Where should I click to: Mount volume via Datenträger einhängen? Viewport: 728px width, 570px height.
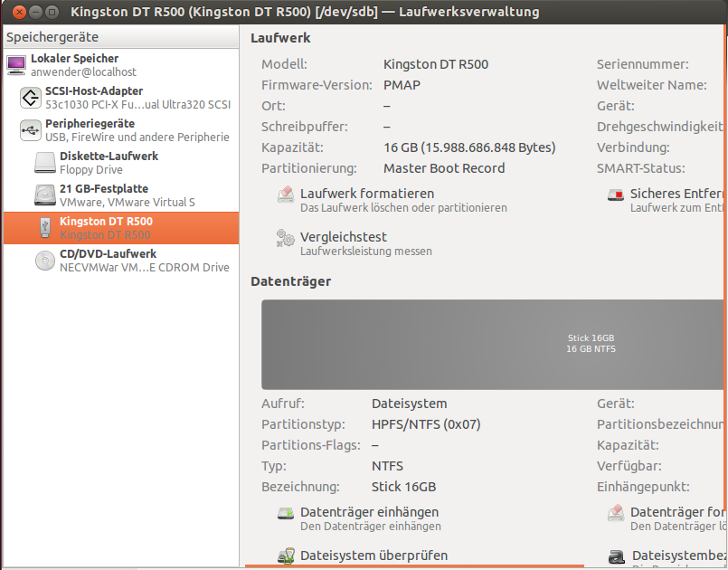(x=359, y=518)
